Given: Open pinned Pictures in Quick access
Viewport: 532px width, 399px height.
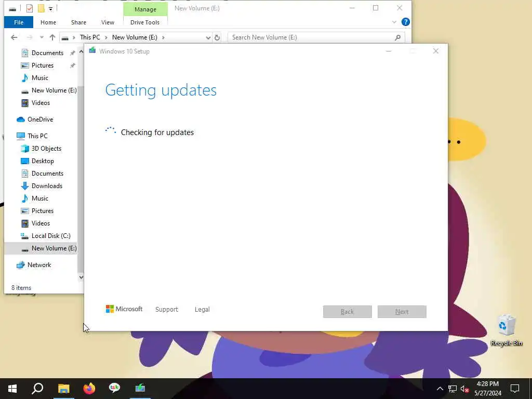Looking at the screenshot, I should point(43,65).
